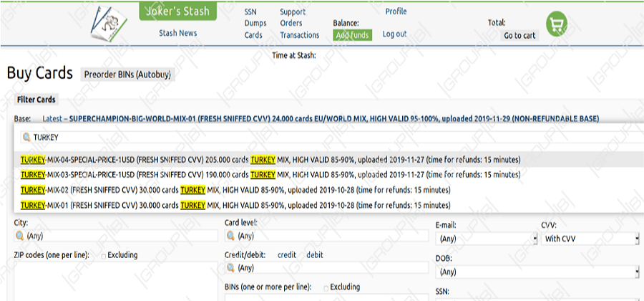This screenshot has width=644, height=301.
Task: Click the Add funds button
Action: tap(352, 35)
